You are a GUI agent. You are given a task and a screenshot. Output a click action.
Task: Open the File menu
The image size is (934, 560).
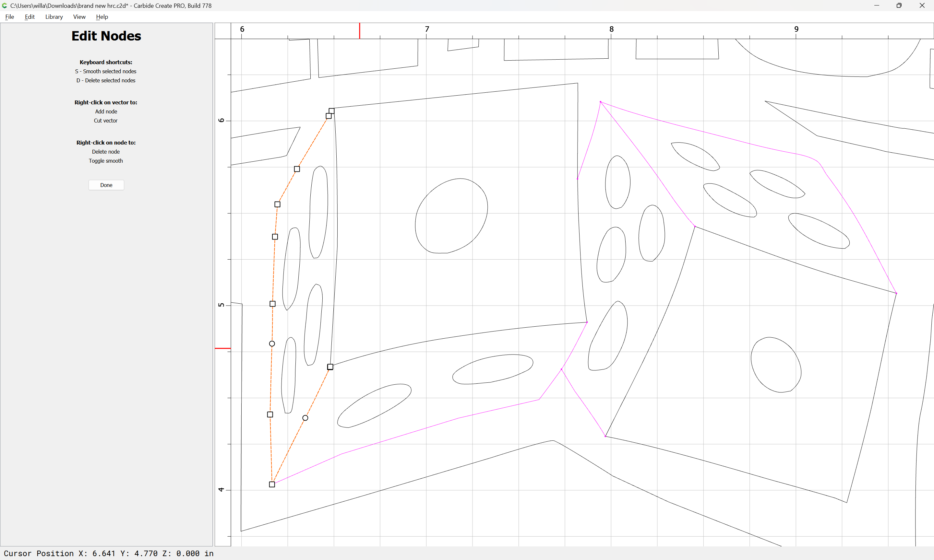(x=10, y=17)
